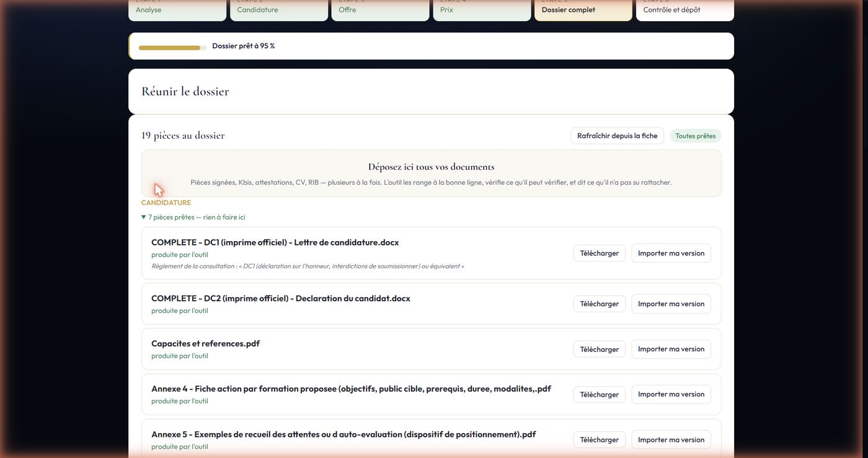The image size is (868, 458).
Task: Click the DC1 Lettre de candidature.docx file name
Action: tap(275, 242)
